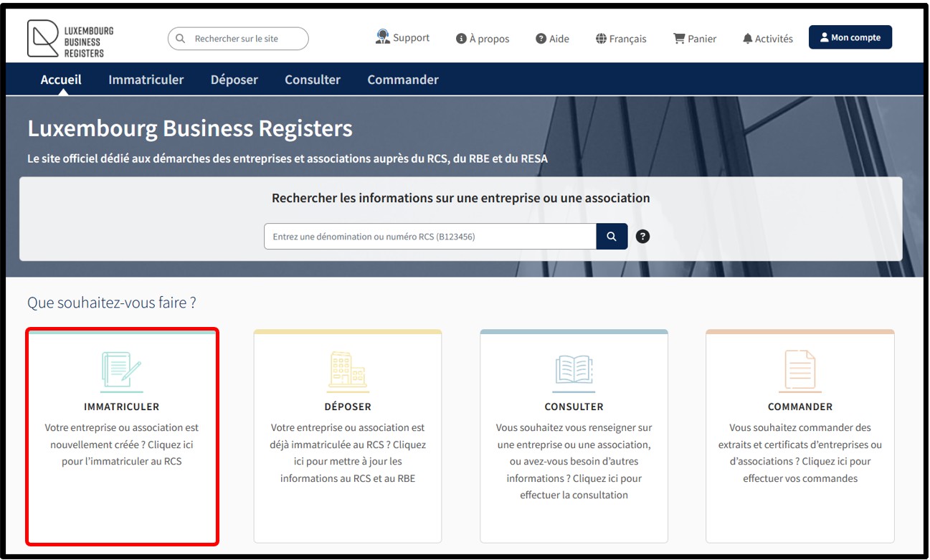
Task: Open the Panier shopping cart
Action: pyautogui.click(x=695, y=39)
